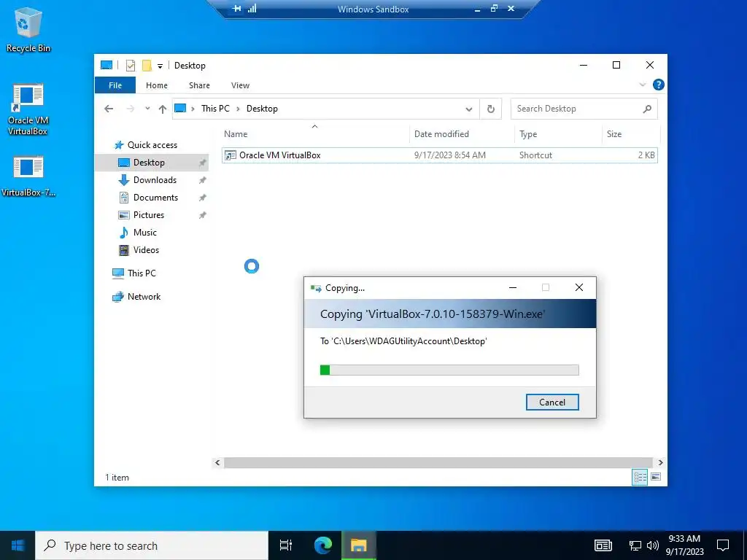Switch to the Home ribbon tab
Viewport: 747px width, 560px height.
point(157,85)
